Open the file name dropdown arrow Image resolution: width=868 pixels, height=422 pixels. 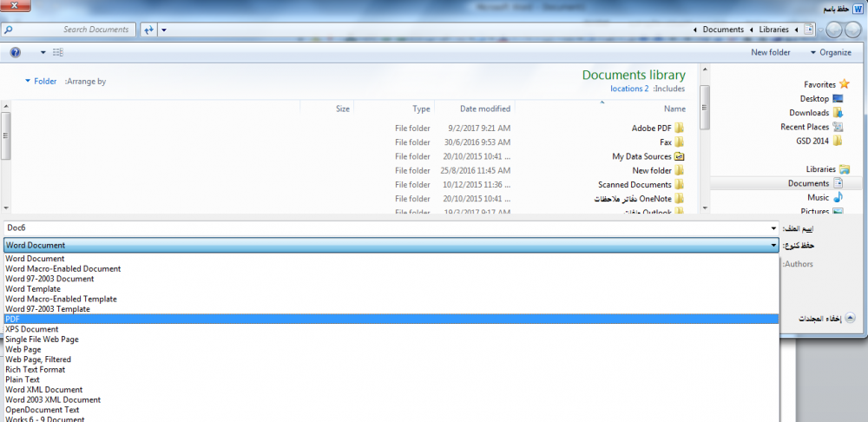pyautogui.click(x=773, y=228)
